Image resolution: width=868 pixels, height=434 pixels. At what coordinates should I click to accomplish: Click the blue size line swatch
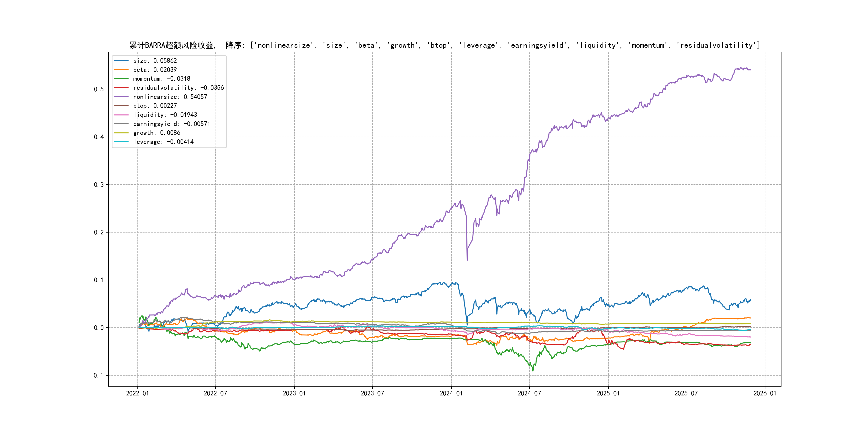(x=121, y=61)
